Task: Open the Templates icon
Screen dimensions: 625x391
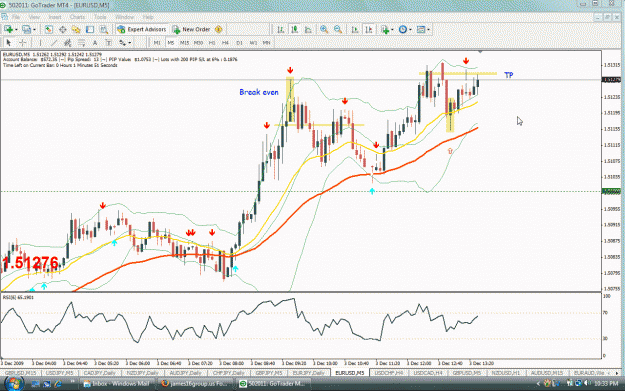Action: pyautogui.click(x=421, y=29)
